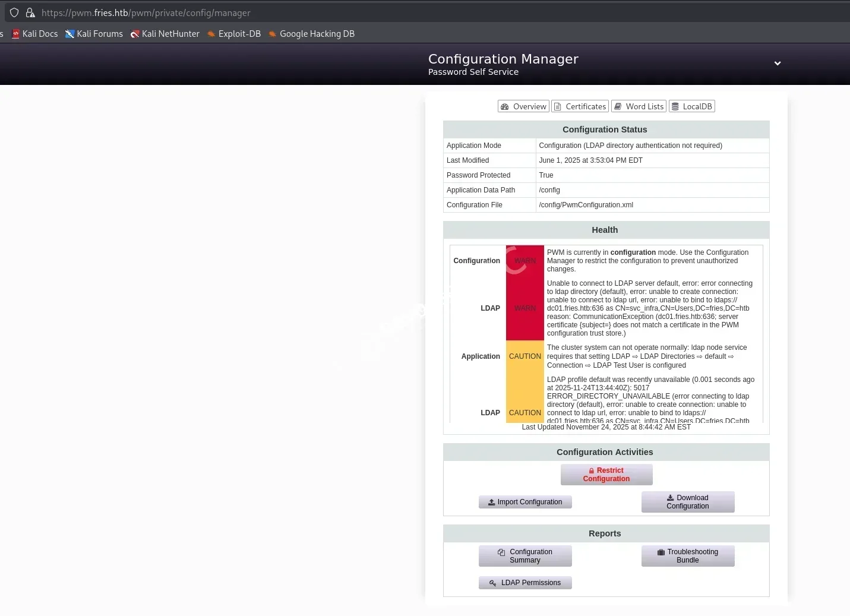The height and width of the screenshot is (616, 850).
Task: Click the document icon beside Certificates
Action: coord(557,107)
